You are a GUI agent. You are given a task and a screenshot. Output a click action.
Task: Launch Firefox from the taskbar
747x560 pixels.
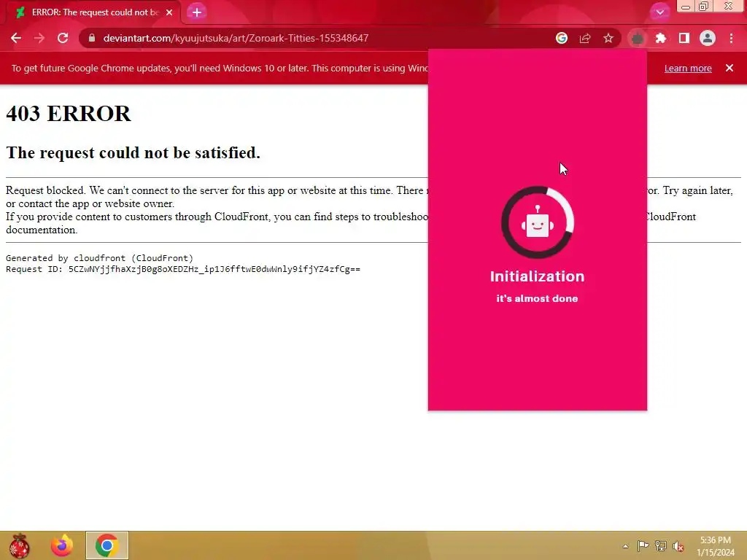click(x=62, y=545)
